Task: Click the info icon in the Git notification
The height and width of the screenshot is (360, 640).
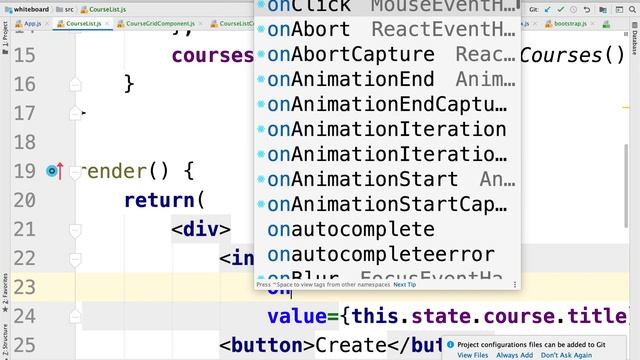Action: pyautogui.click(x=450, y=344)
